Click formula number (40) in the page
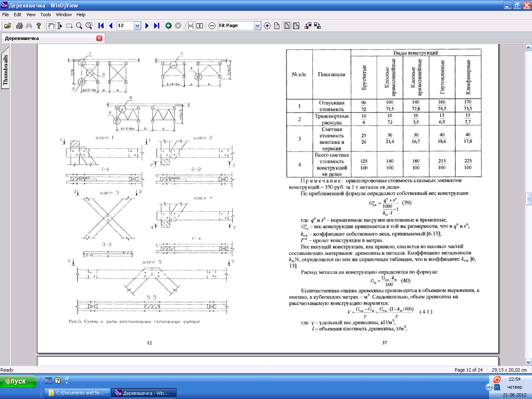532x399 pixels. [405, 281]
